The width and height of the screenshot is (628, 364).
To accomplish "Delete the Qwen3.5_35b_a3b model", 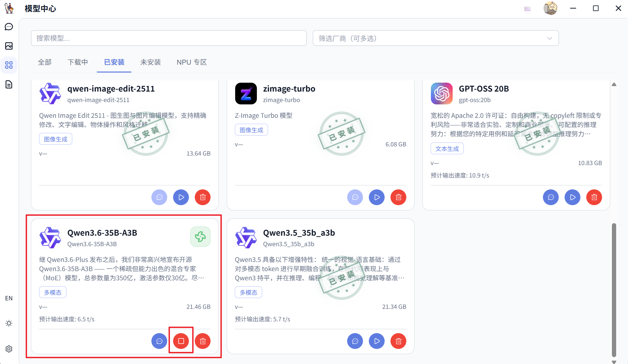I will [x=398, y=341].
